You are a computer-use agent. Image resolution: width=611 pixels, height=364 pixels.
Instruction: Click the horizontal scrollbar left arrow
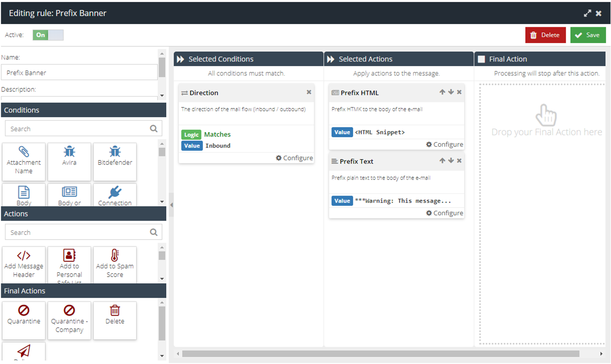pyautogui.click(x=178, y=354)
